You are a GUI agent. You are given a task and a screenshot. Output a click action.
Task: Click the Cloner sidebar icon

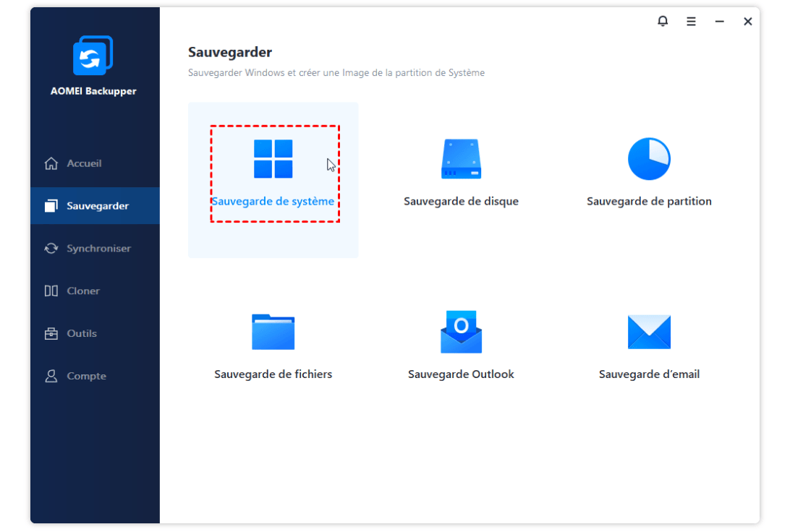click(x=51, y=291)
